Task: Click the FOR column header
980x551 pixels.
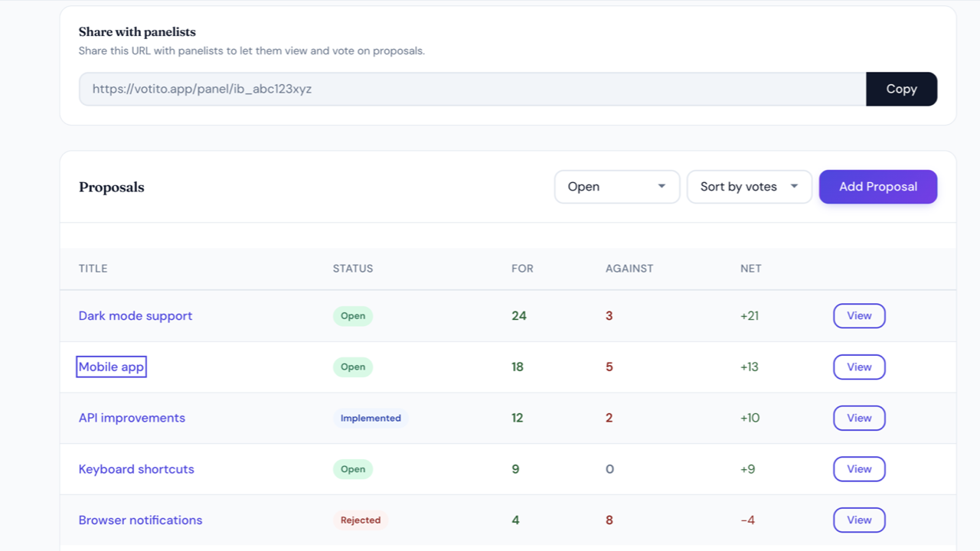Action: click(x=522, y=269)
